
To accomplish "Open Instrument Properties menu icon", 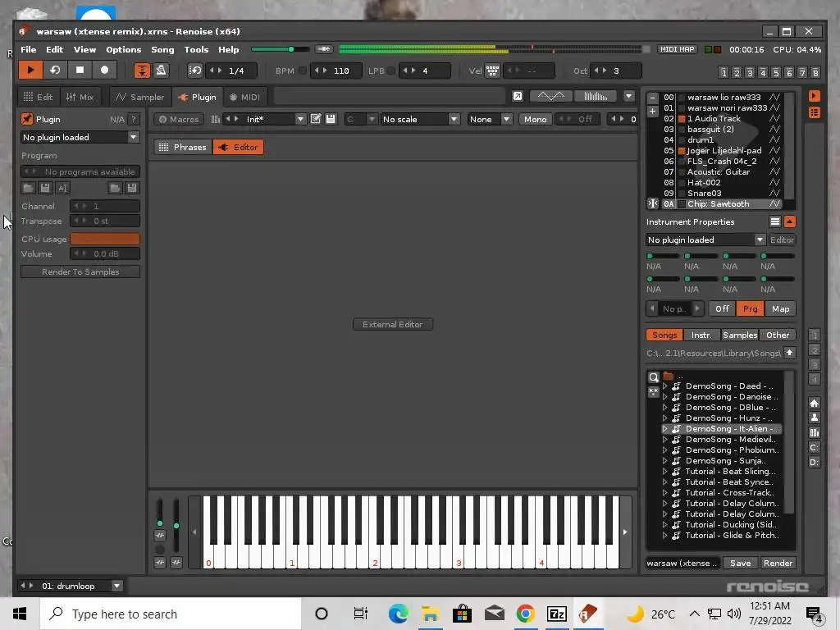I will 774,221.
